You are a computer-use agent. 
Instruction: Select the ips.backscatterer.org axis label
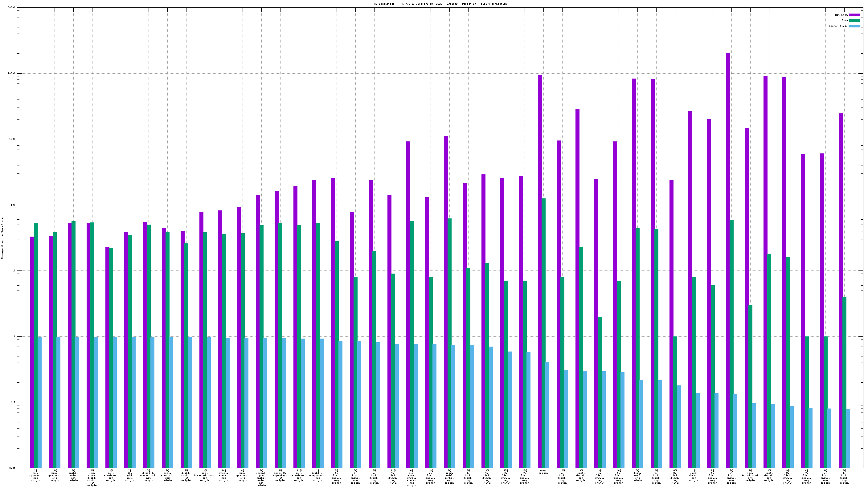click(205, 475)
